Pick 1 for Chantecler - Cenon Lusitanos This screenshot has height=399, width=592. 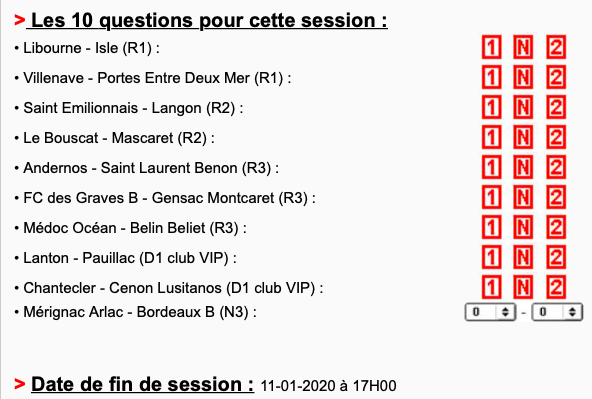click(491, 287)
